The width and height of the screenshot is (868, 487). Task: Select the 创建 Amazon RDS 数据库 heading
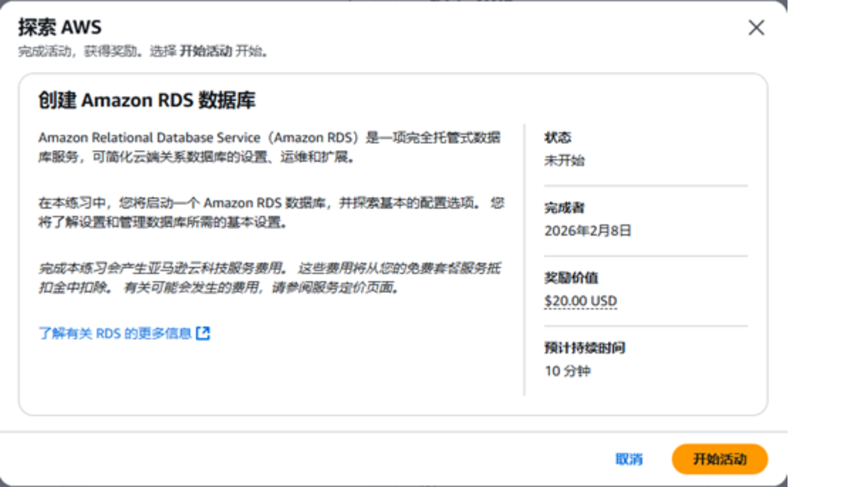point(147,100)
